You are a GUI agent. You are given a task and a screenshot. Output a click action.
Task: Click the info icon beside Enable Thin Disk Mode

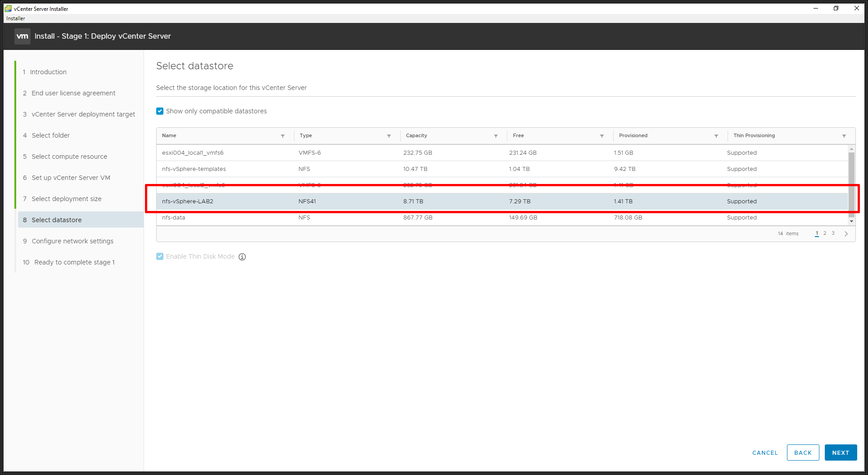coord(242,256)
